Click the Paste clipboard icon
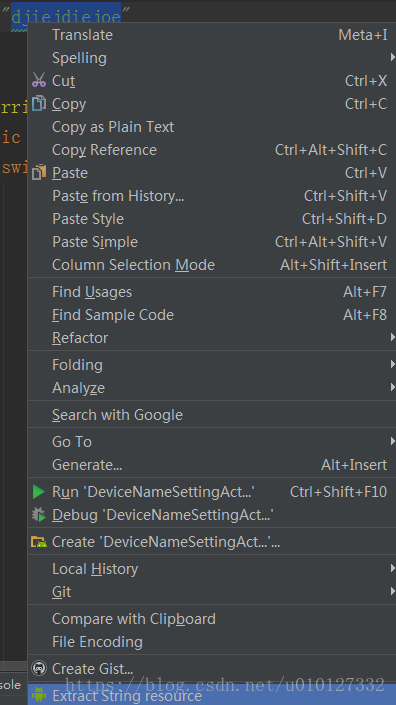The image size is (396, 705). click(39, 173)
